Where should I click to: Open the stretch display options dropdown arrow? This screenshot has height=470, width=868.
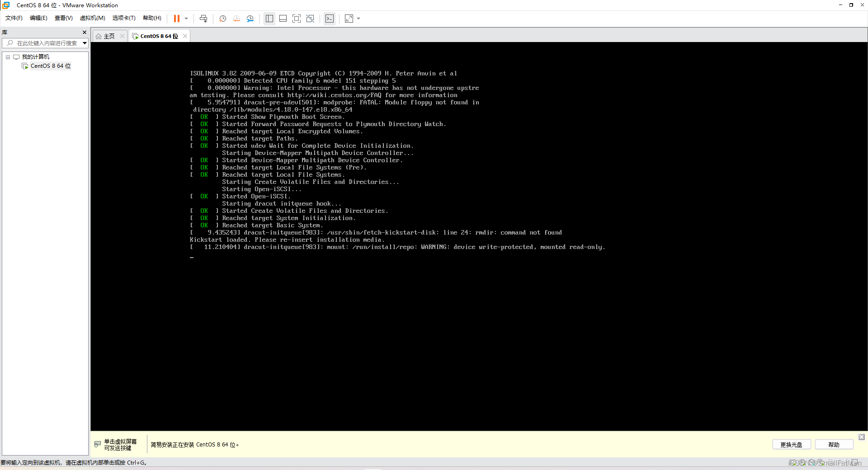(x=359, y=19)
